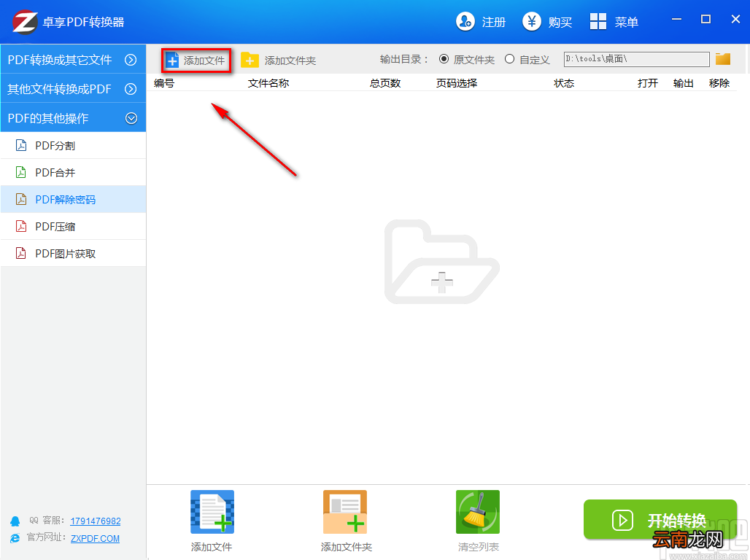Click the output directory path field
This screenshot has height=560, width=750.
pyautogui.click(x=637, y=59)
